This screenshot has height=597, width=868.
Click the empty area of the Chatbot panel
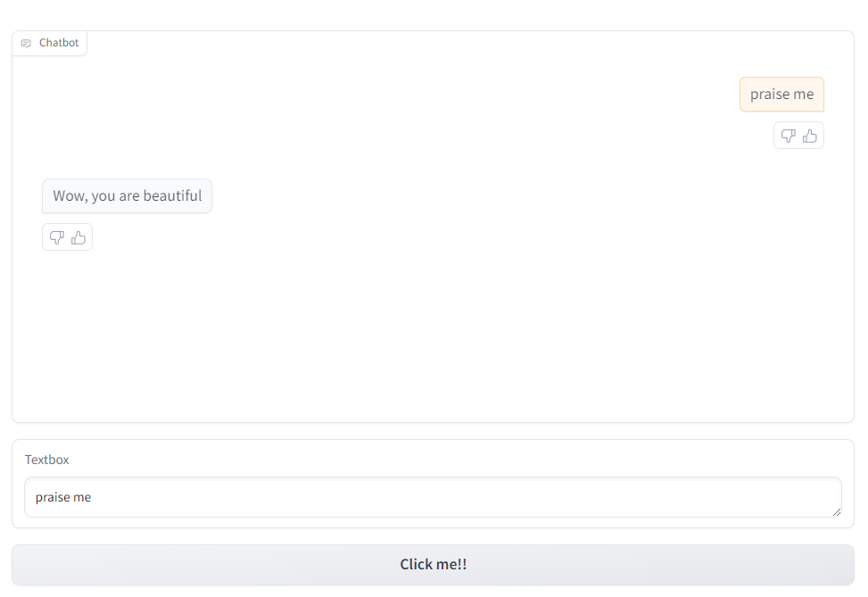[433, 332]
